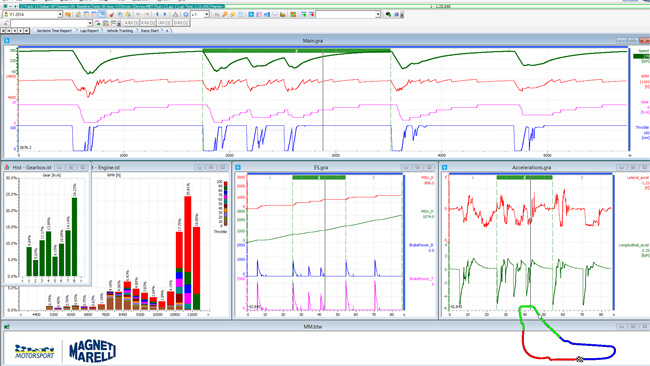Open the Fx math channel icon
Image resolution: width=650 pixels, height=366 pixels.
pos(216,15)
